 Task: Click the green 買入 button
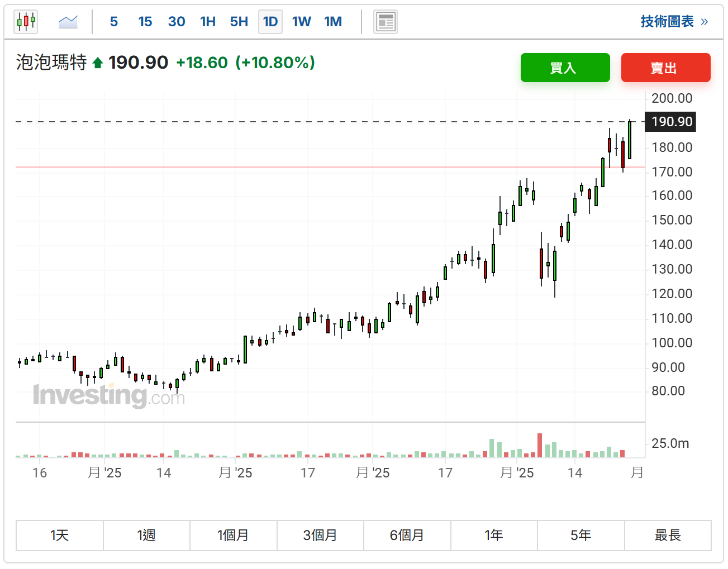click(565, 68)
